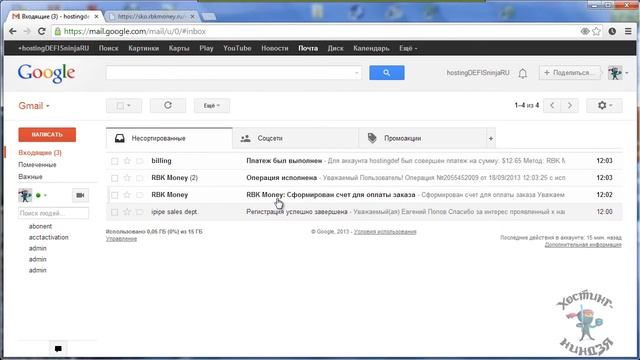Image resolution: width=640 pixels, height=360 pixels.
Task: Open the Ещё actions dropdown in toolbar
Action: pyautogui.click(x=211, y=105)
